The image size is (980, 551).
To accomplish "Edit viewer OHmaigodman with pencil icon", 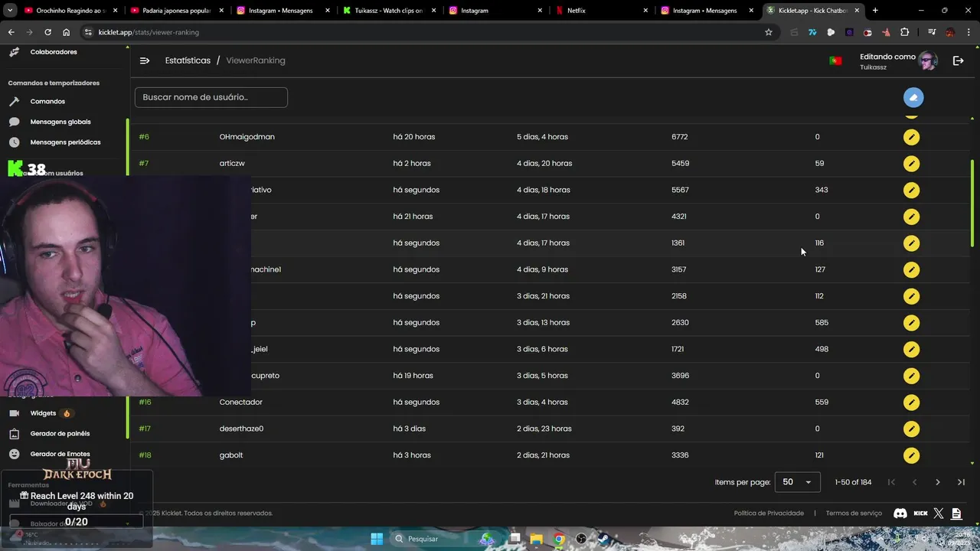I will point(911,137).
